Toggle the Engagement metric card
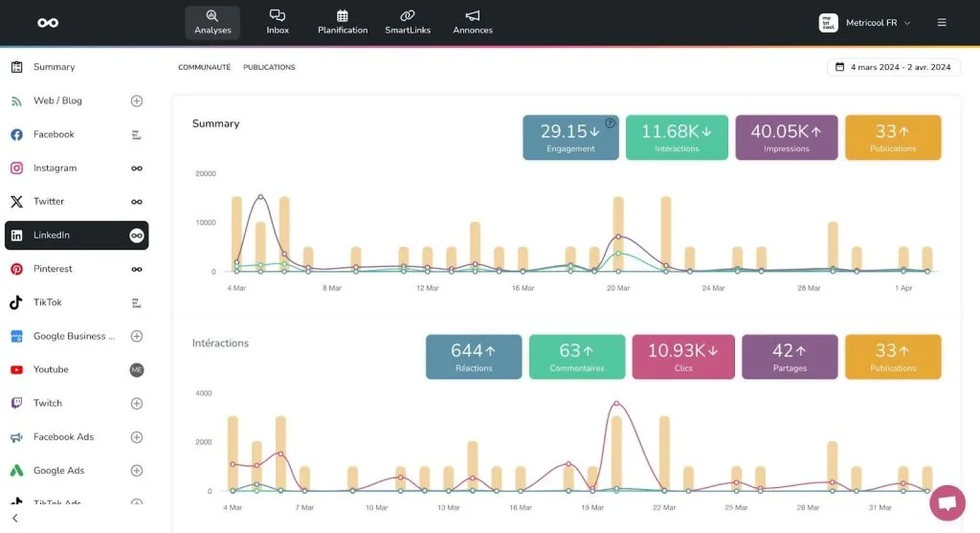 [570, 137]
